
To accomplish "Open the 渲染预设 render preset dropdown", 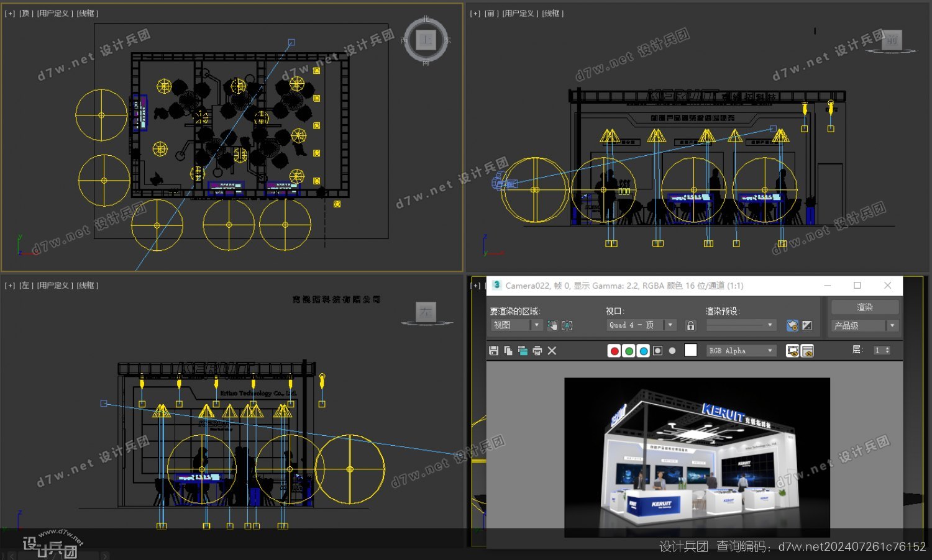I will point(741,325).
